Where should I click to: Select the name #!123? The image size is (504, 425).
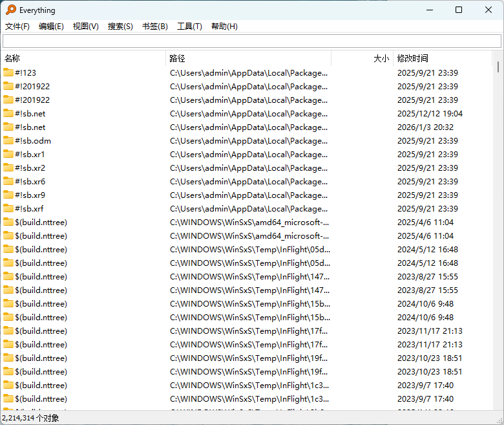25,72
